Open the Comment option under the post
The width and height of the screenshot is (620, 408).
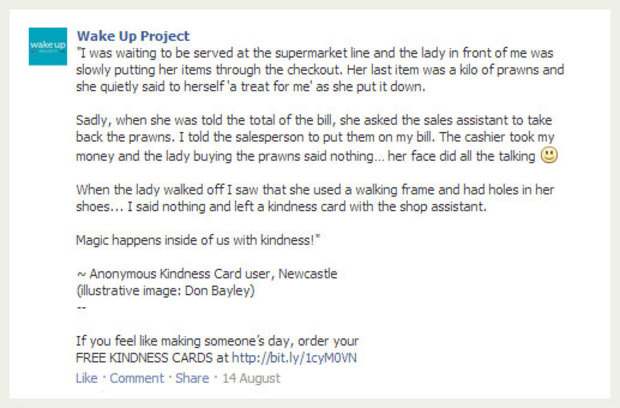[136, 378]
